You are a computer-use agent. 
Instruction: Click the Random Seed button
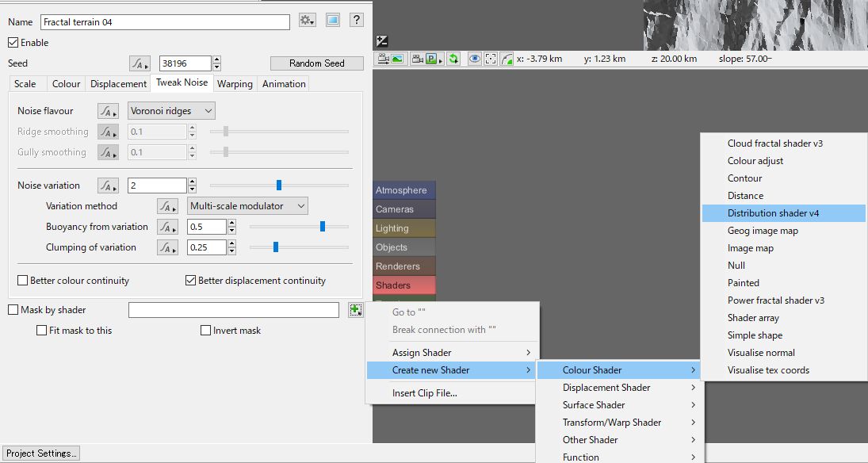click(317, 63)
